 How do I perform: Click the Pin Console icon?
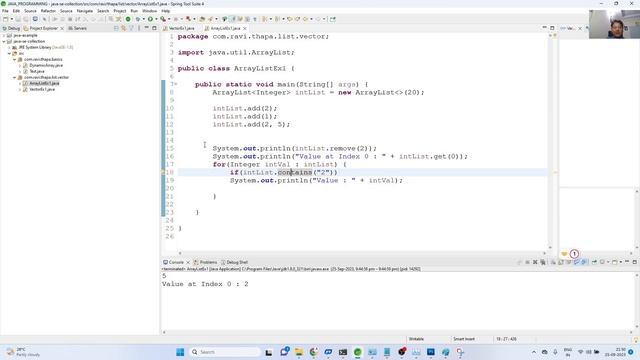click(594, 262)
